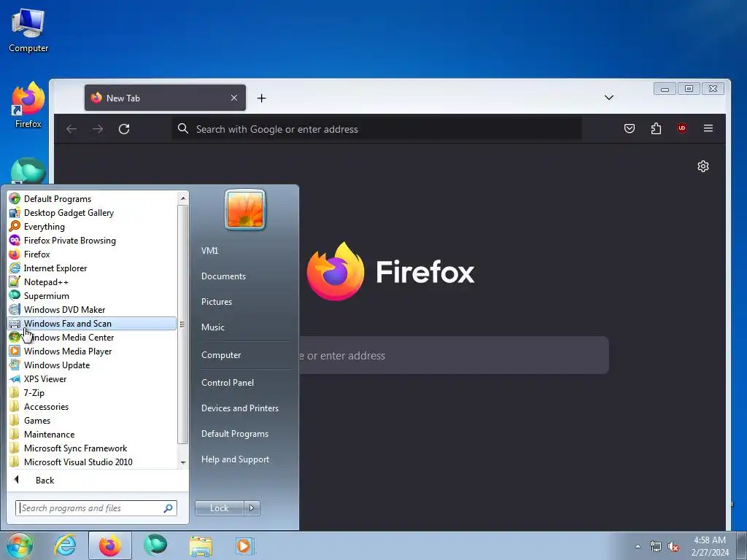Reload the current page in Firefox
The width and height of the screenshot is (747, 560).
point(124,129)
